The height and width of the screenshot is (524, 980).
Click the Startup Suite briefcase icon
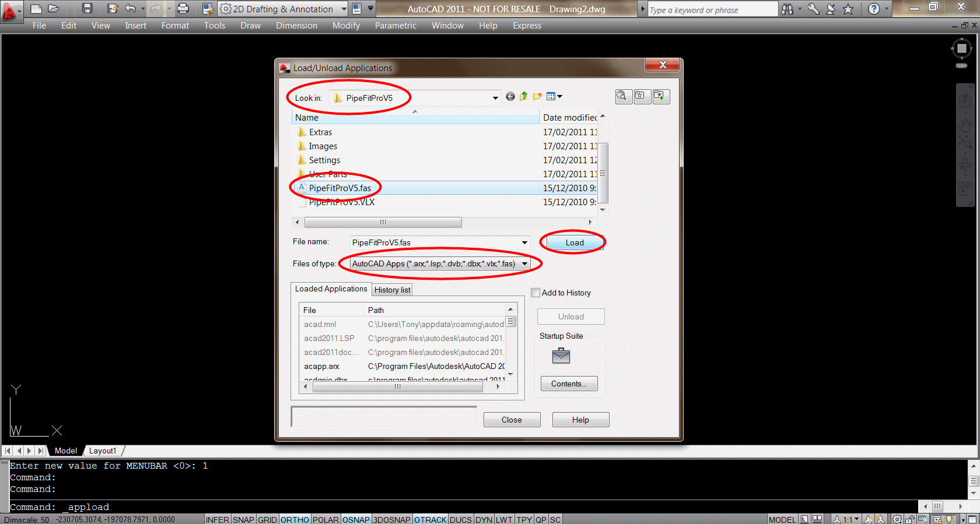click(561, 355)
